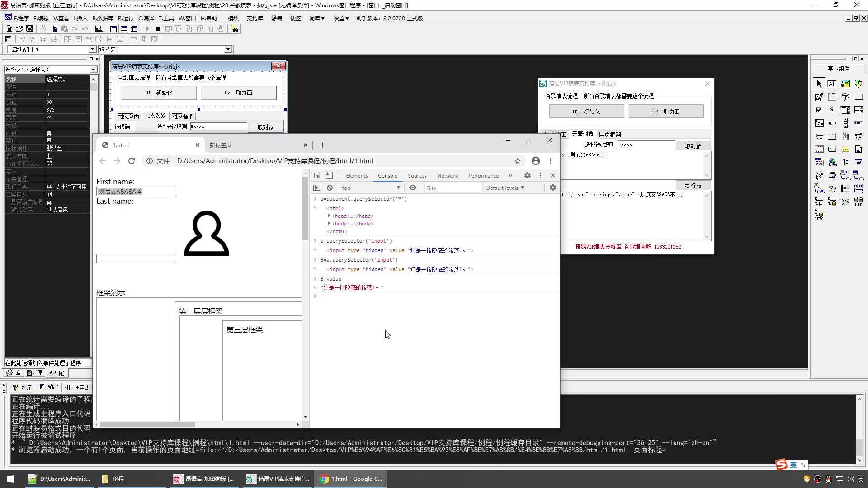Image resolution: width=868 pixels, height=488 pixels.
Task: Click the DevTools inspect element icon
Action: pyautogui.click(x=317, y=175)
